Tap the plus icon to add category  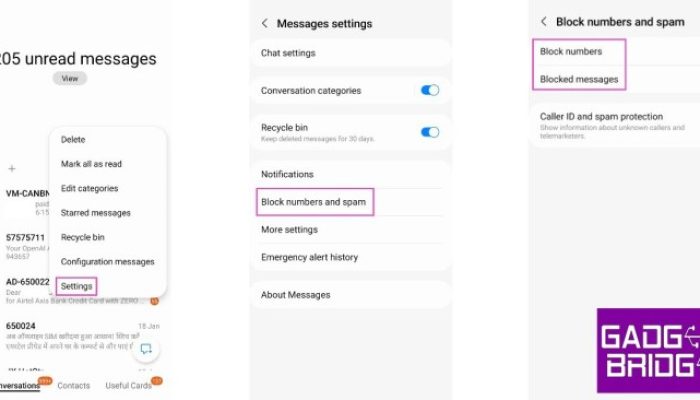click(12, 168)
